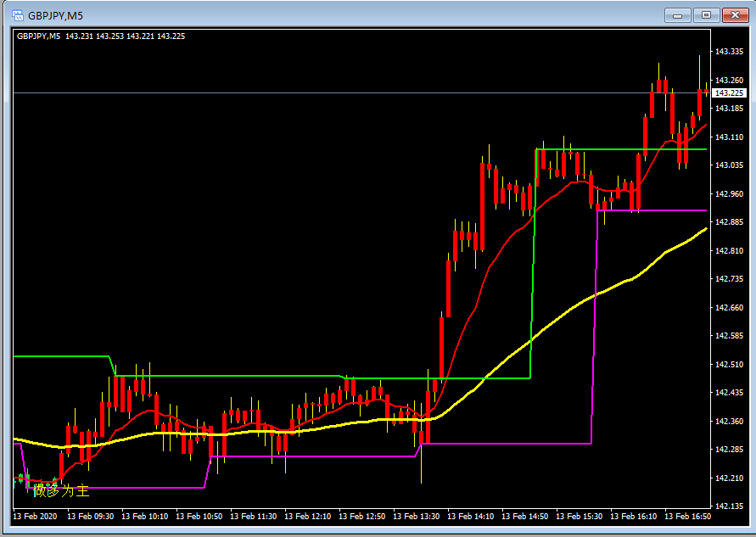Click the 142.810 price scale label
This screenshot has height=537, width=756.
[x=729, y=250]
